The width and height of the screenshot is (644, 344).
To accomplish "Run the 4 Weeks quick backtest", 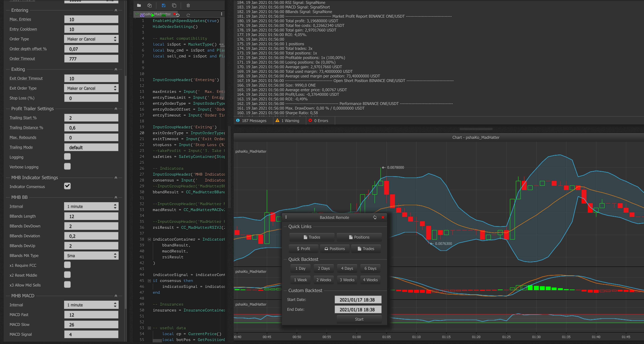I will (x=370, y=280).
